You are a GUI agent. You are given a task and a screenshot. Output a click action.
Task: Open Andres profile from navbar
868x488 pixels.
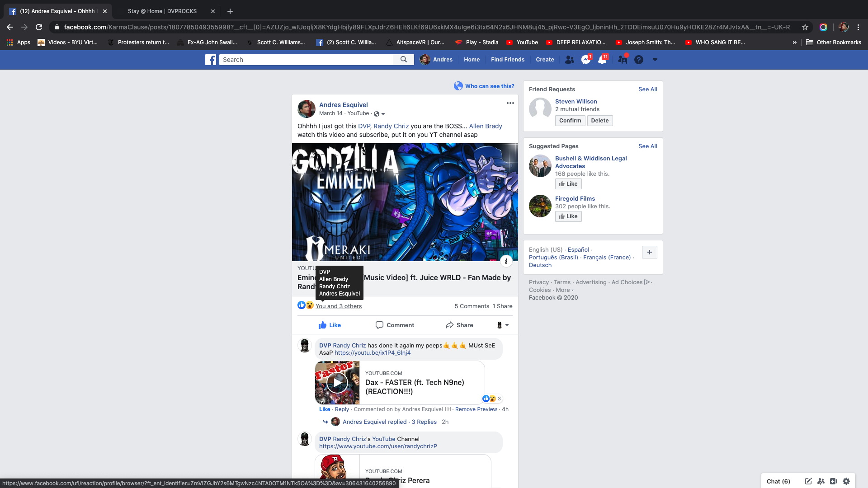pyautogui.click(x=436, y=60)
